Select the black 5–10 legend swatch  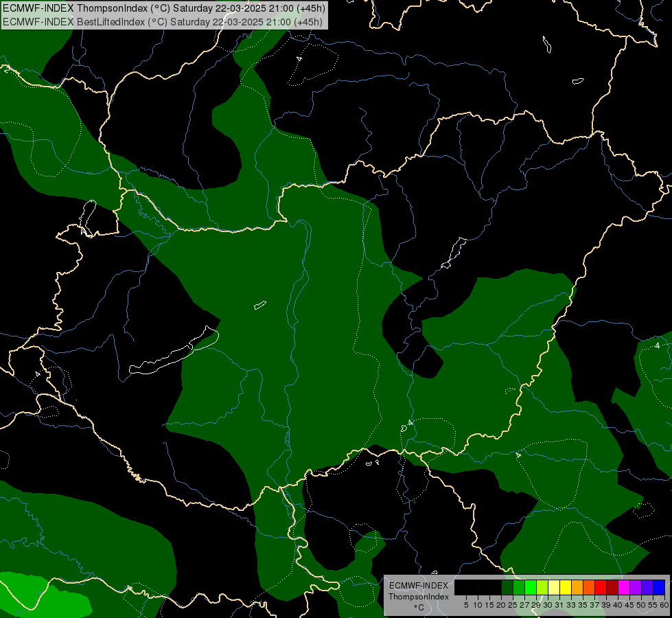(x=472, y=587)
